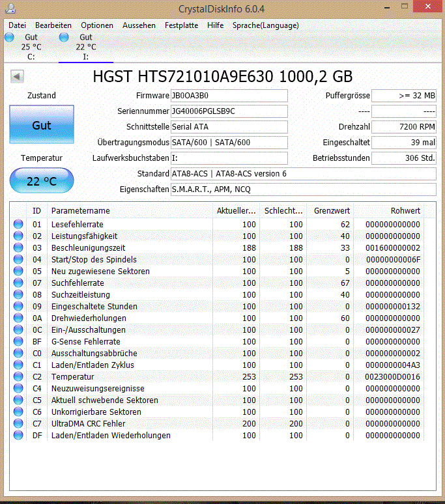Select the Lesefehlerrate parameter name
This screenshot has width=445, height=504.
tap(77, 225)
